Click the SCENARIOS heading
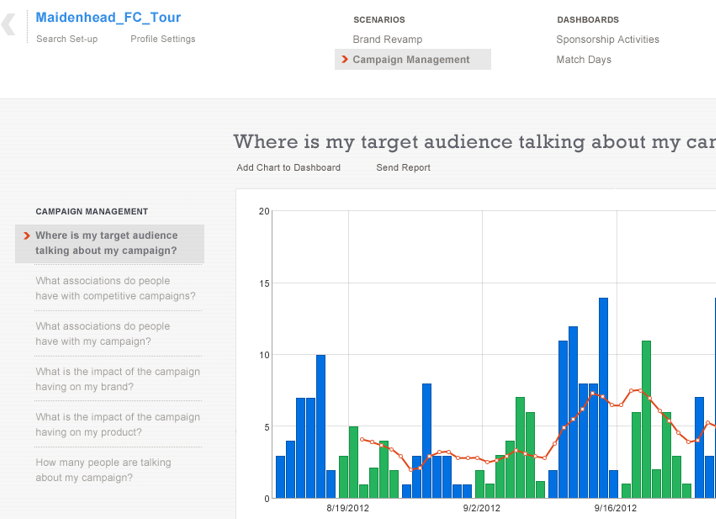The image size is (716, 519). tap(379, 20)
